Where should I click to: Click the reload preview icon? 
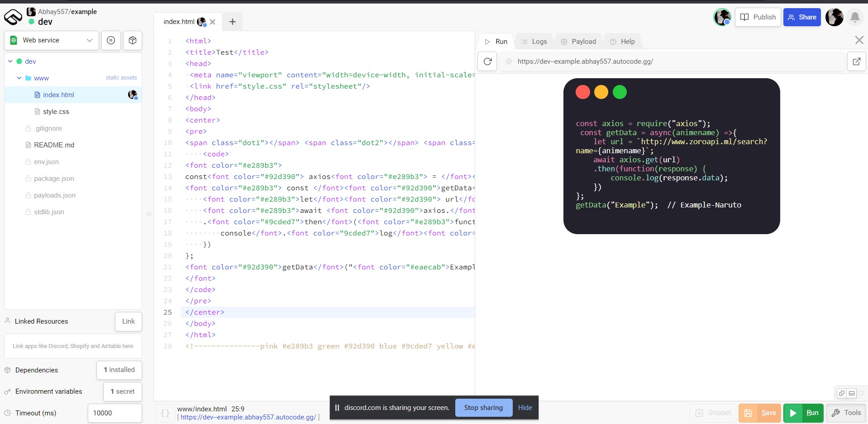click(x=487, y=61)
